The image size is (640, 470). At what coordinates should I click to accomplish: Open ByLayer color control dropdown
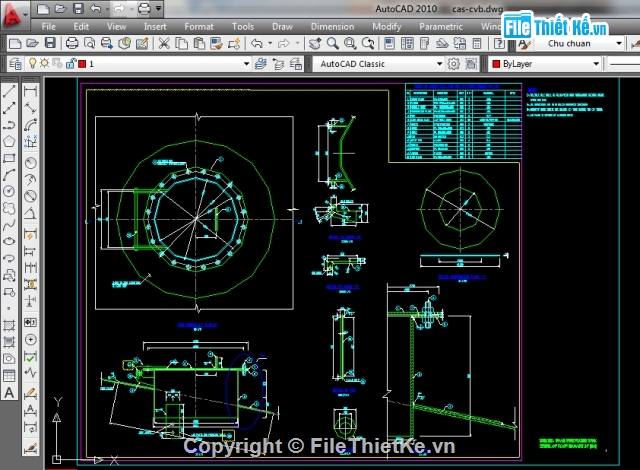pos(596,64)
